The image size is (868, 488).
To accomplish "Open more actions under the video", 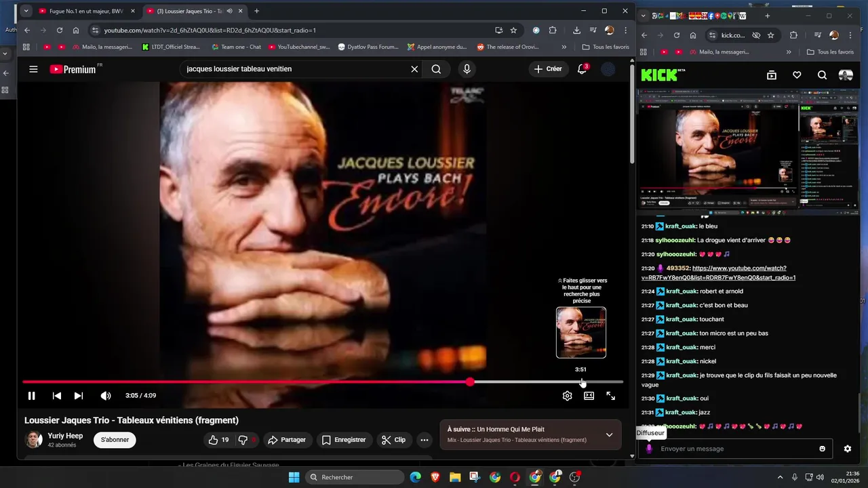I will pos(425,440).
